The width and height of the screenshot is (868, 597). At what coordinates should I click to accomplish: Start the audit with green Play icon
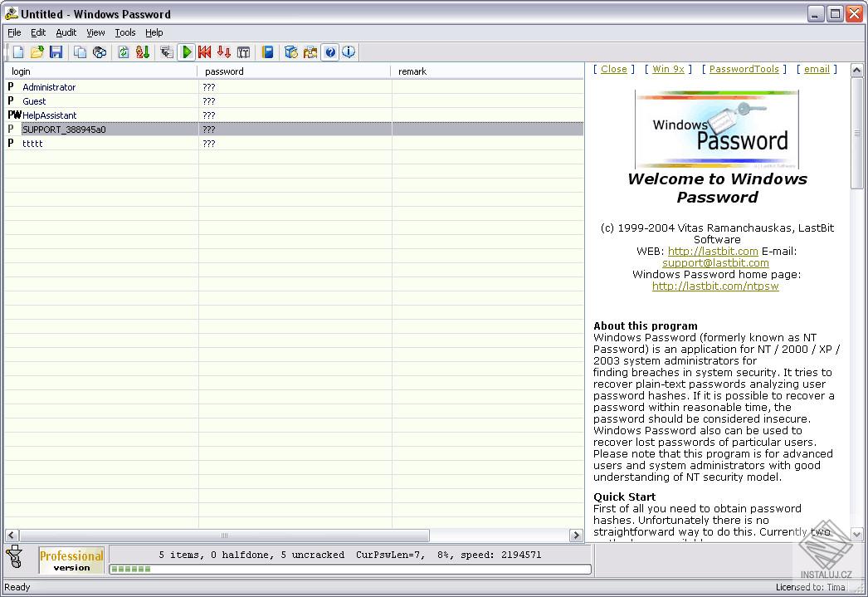pyautogui.click(x=187, y=52)
